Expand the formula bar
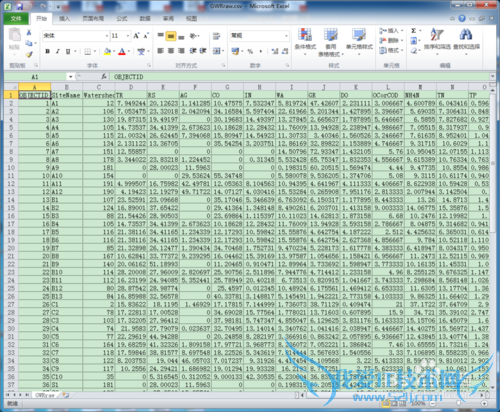Image resolution: width=500 pixels, height=412 pixels. click(x=492, y=77)
